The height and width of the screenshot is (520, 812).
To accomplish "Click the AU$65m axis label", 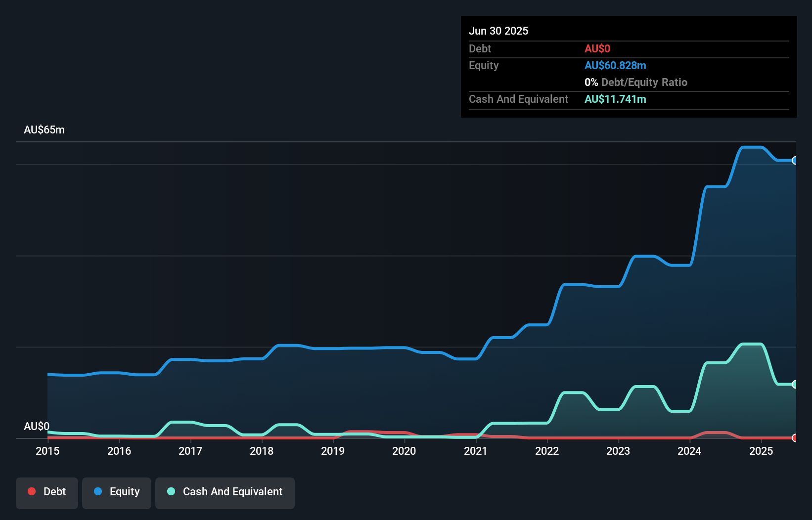I will (44, 129).
